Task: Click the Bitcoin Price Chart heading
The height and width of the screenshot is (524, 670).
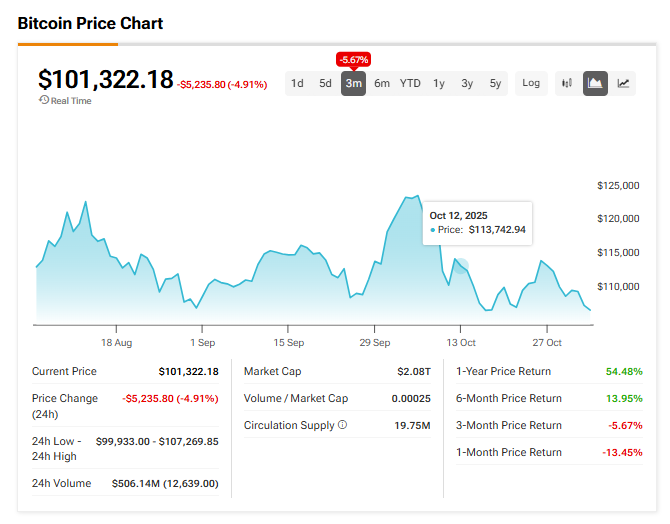Action: click(x=90, y=23)
